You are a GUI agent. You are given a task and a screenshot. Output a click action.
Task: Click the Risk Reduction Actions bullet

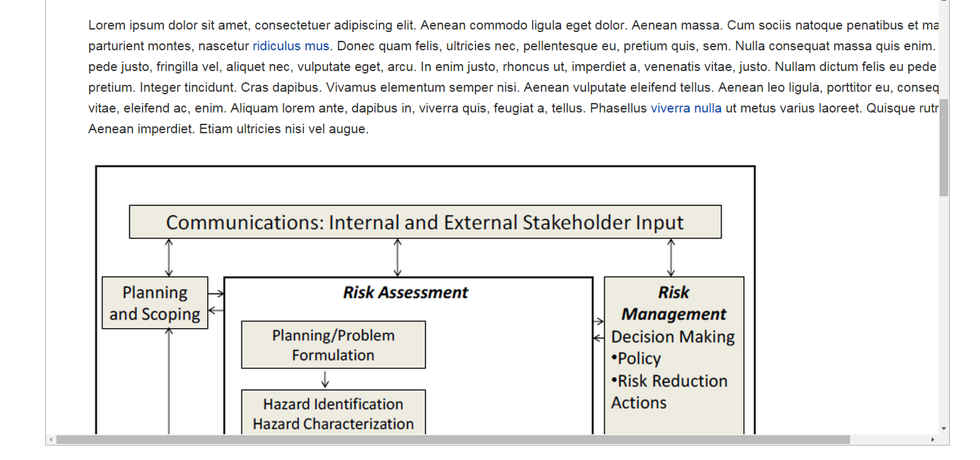[669, 392]
